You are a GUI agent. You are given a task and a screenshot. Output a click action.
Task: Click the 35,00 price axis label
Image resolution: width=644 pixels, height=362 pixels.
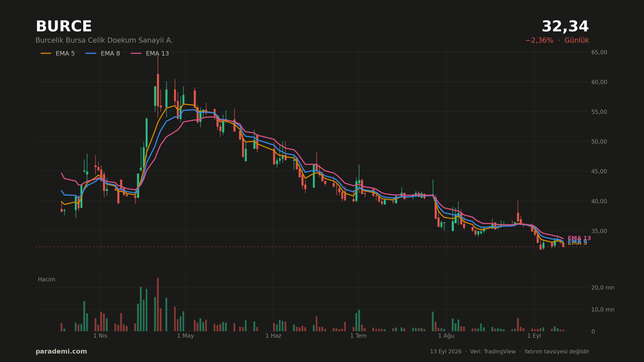tap(599, 231)
